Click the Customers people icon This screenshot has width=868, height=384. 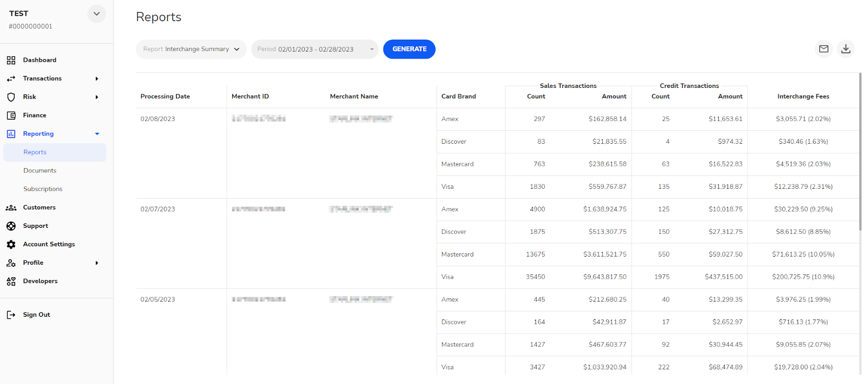pos(11,208)
